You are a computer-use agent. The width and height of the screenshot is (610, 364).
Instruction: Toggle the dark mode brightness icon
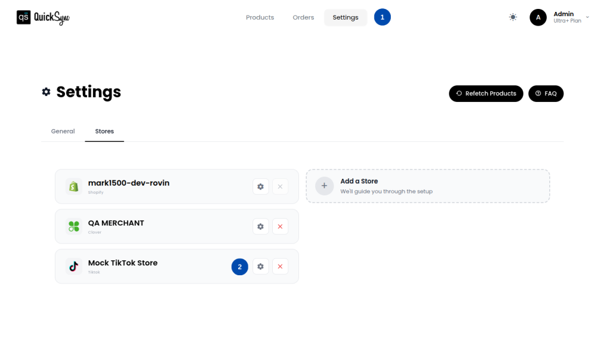[512, 17]
